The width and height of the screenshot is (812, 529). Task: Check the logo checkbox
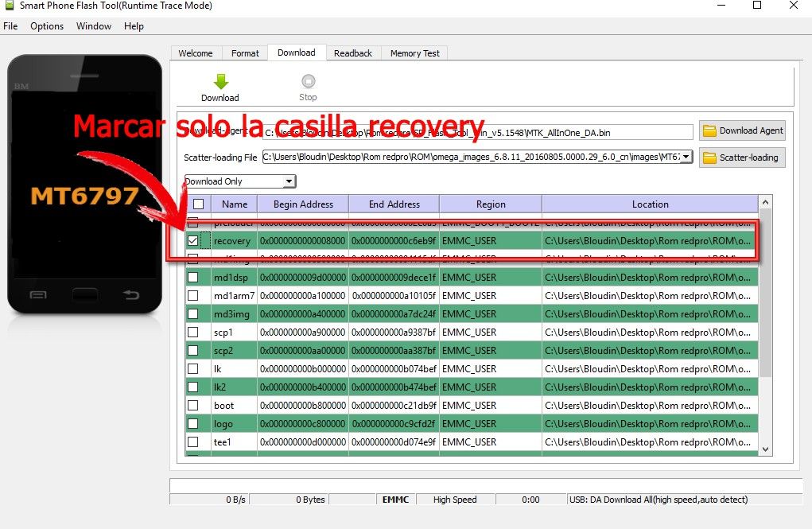pos(192,424)
